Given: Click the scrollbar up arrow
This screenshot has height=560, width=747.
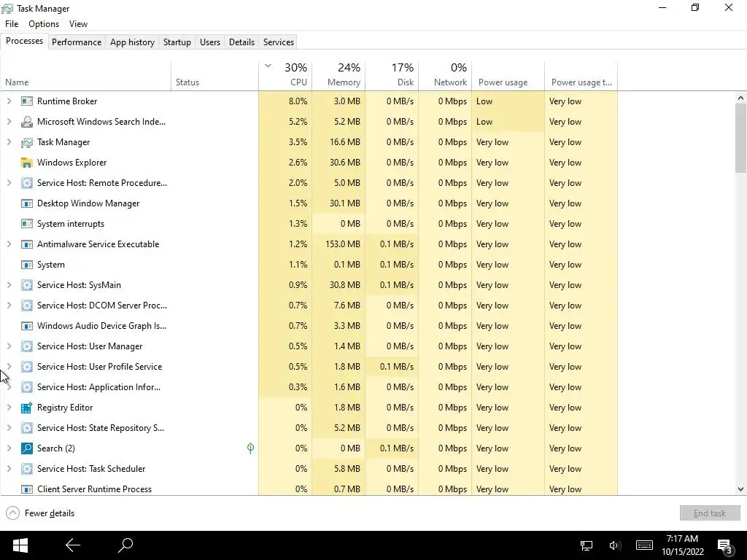Looking at the screenshot, I should pos(740,98).
